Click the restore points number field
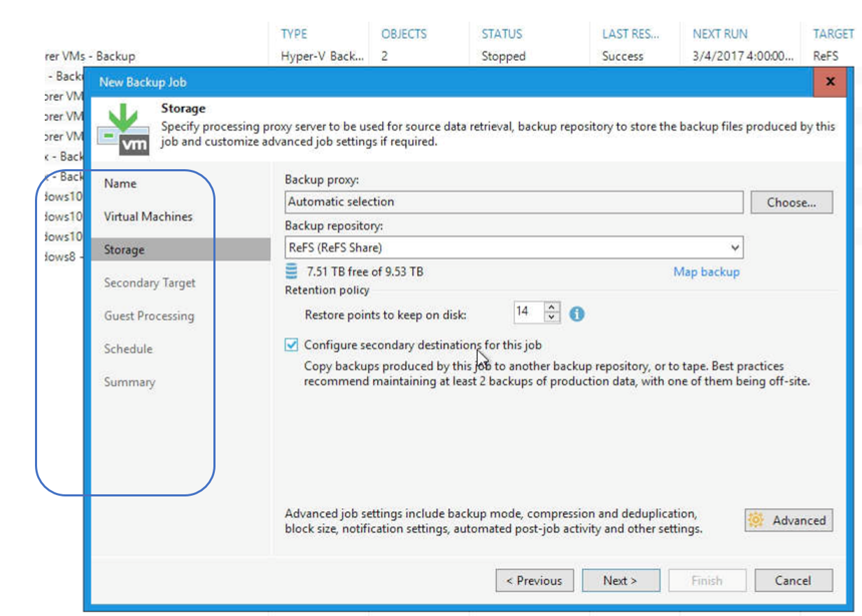862x616 pixels. coord(528,313)
